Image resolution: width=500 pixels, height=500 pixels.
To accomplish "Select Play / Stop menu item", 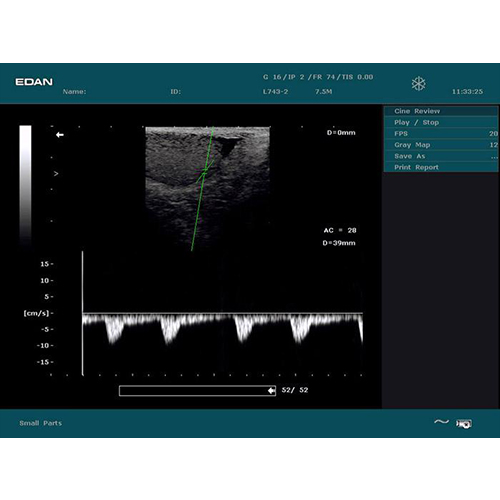I will pos(441,122).
